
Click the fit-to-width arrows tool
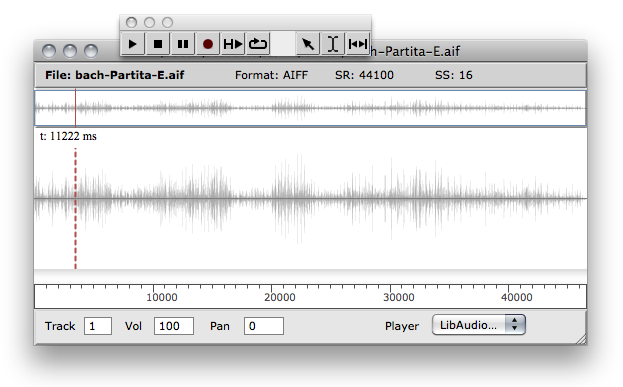point(358,44)
